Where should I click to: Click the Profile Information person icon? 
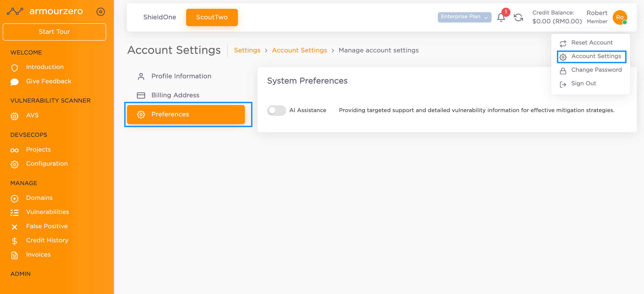[141, 76]
